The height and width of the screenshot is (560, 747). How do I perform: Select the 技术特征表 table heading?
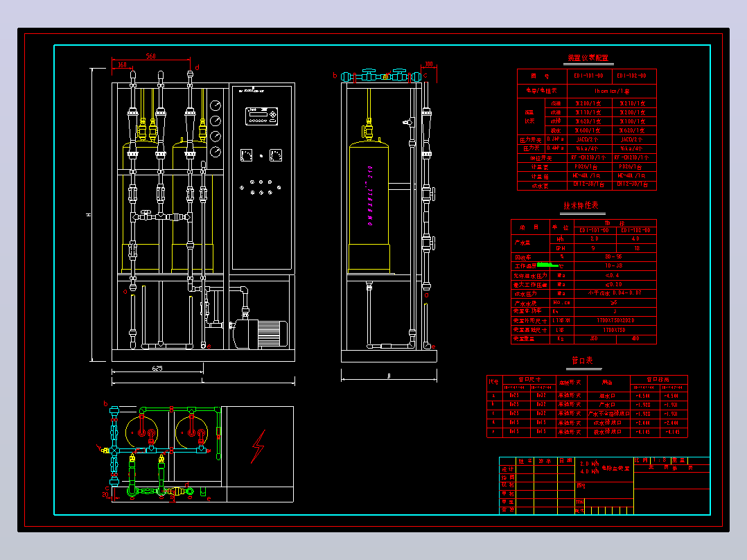581,205
